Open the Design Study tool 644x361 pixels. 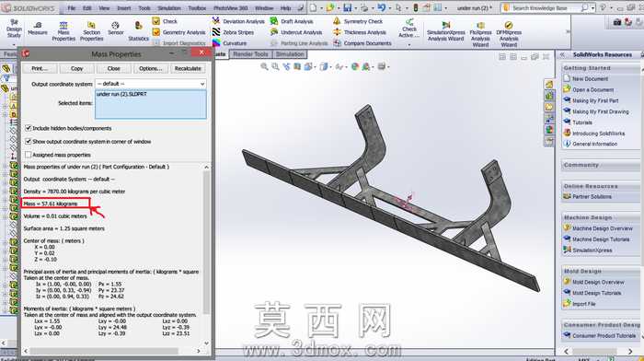(14, 29)
